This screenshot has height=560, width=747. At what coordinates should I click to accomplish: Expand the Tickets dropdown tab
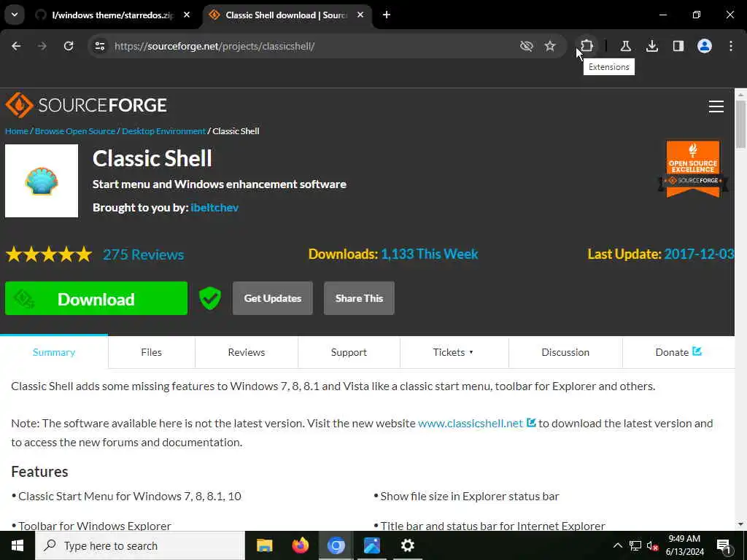[x=454, y=352]
